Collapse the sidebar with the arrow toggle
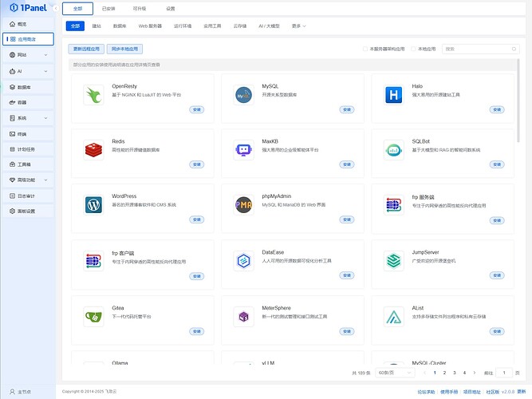Viewport: 532px width, 399px height. [55, 8]
